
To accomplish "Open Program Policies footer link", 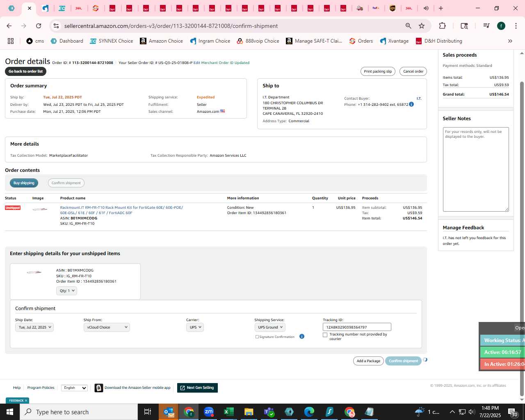I will 41,388.
